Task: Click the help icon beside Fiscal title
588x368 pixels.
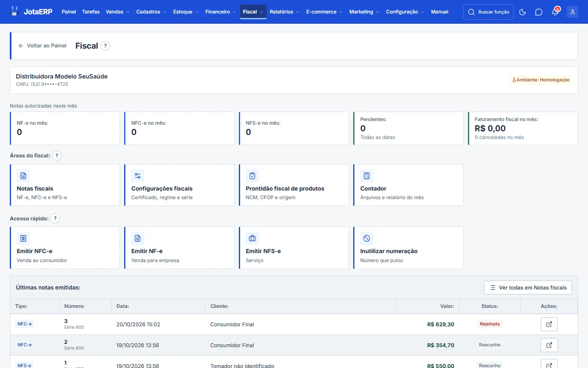Action: point(105,46)
